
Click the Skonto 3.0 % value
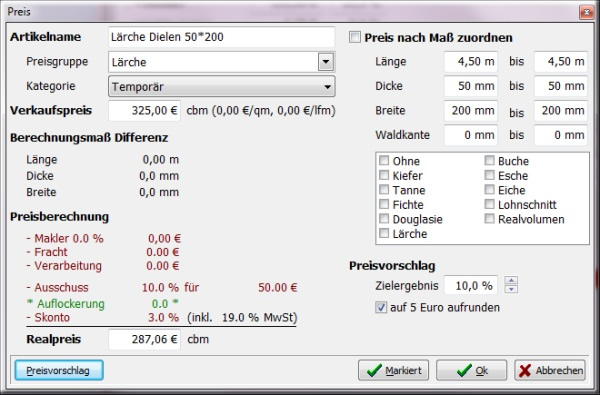[163, 318]
